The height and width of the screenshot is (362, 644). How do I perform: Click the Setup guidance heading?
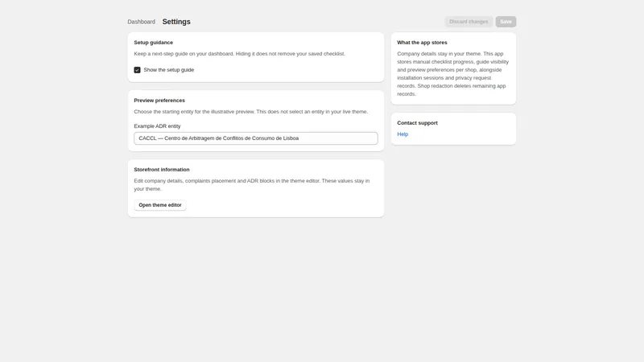pos(153,43)
